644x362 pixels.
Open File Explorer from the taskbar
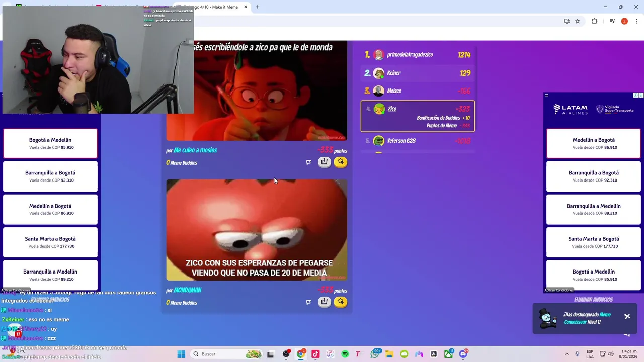(389, 354)
